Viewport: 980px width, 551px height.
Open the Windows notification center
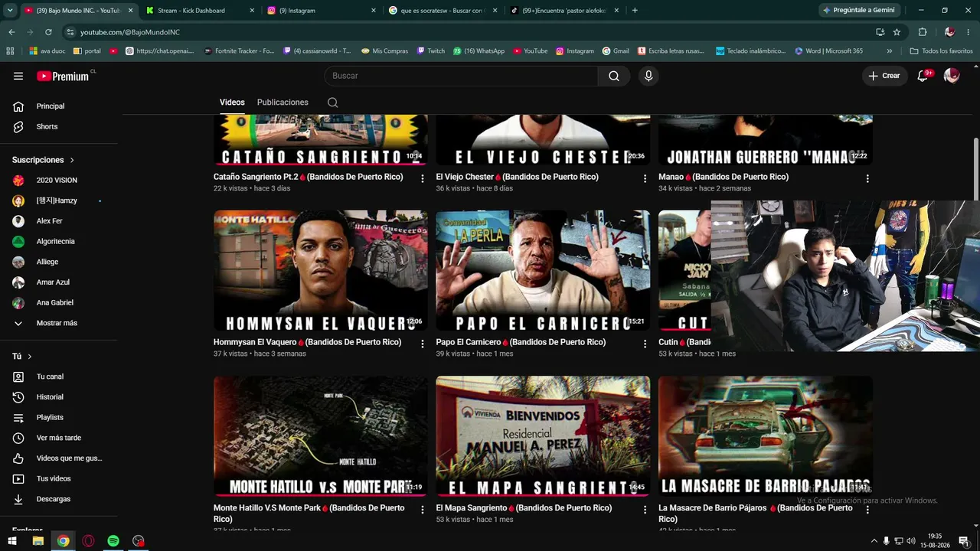coord(964,541)
